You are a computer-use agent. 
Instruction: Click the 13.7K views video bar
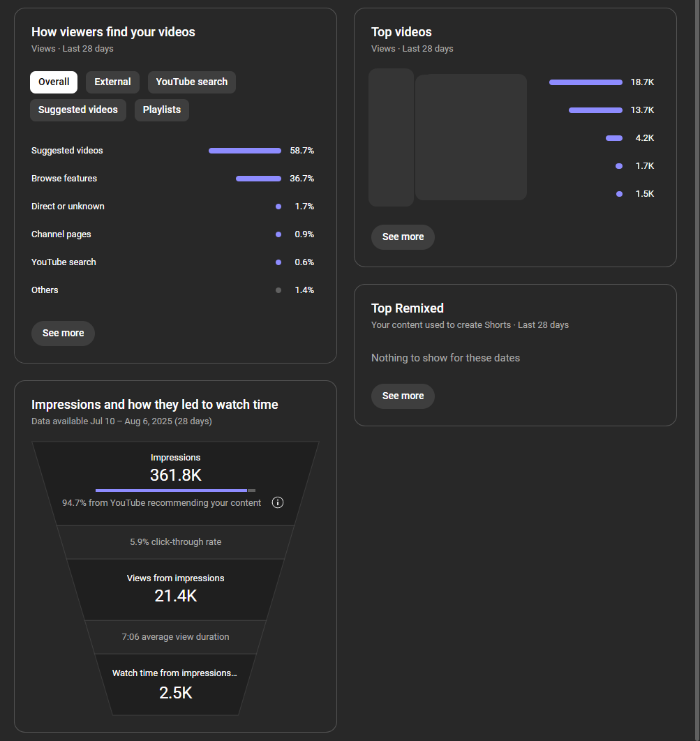click(595, 110)
